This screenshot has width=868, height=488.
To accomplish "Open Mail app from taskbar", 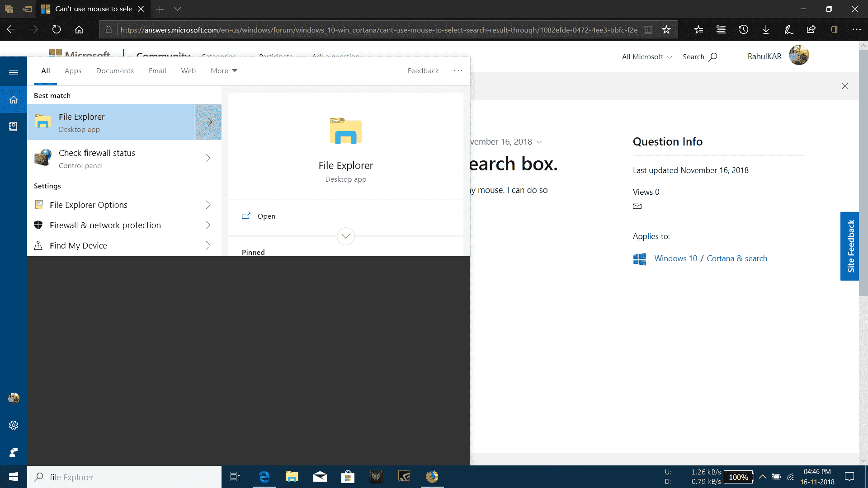I will (x=320, y=477).
